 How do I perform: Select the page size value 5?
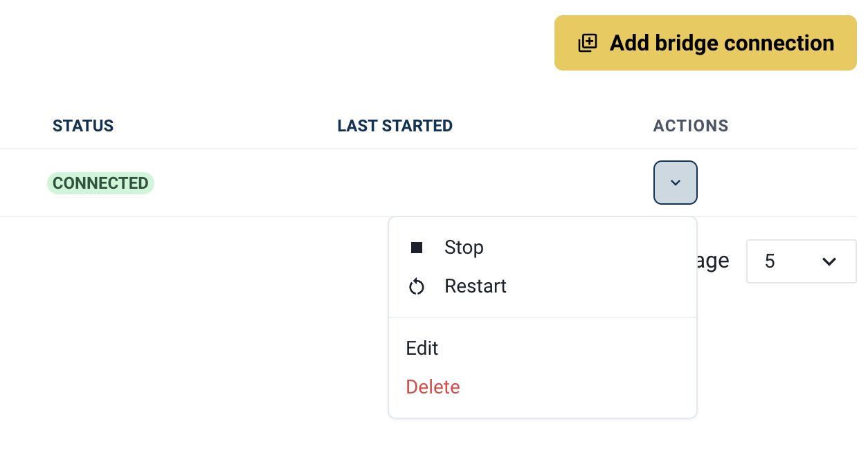point(770,261)
